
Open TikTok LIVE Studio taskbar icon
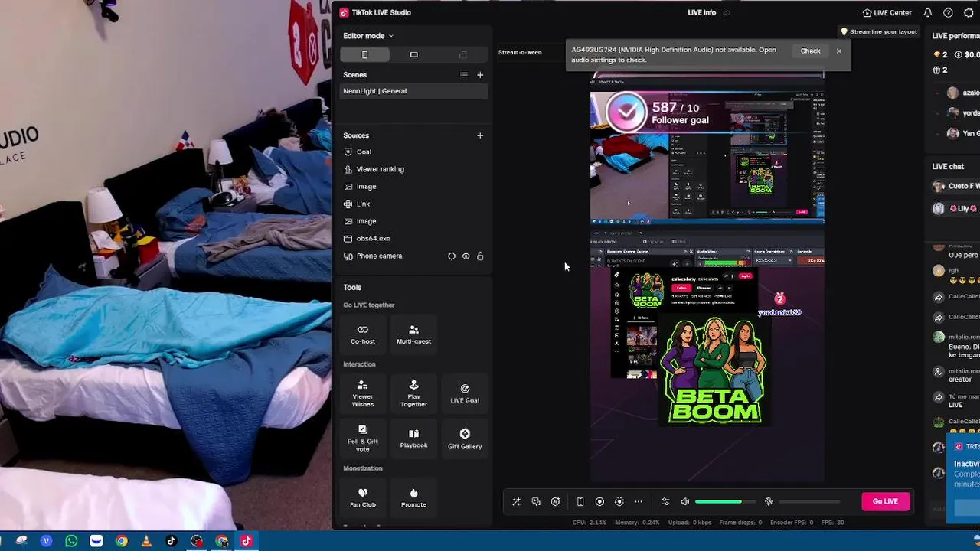tap(247, 541)
